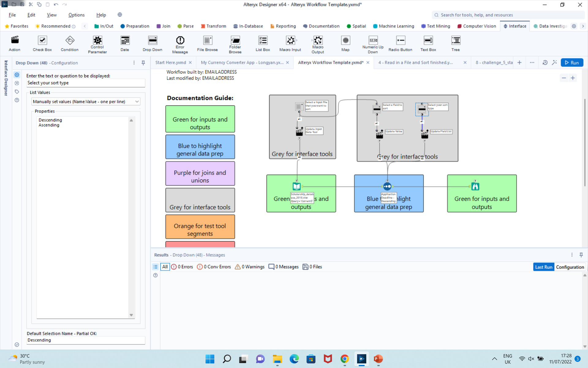Select the Tree tool icon

tap(456, 40)
